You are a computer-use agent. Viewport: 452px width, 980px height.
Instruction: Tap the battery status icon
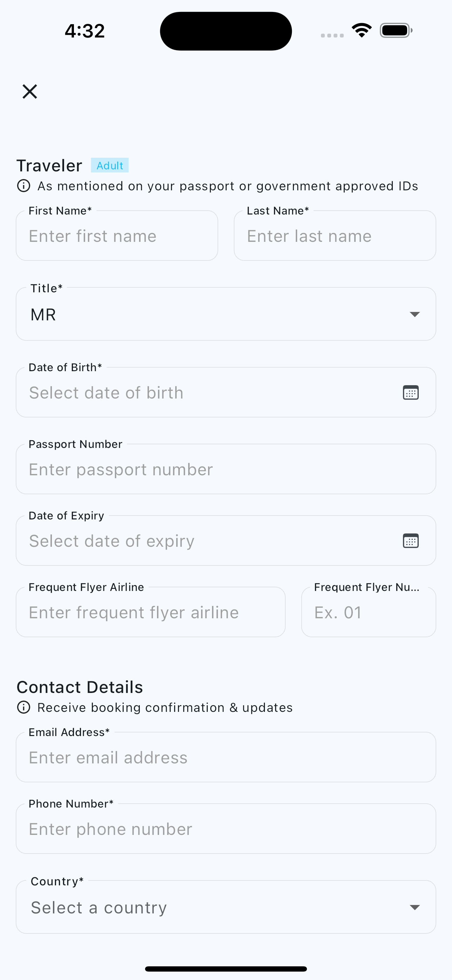click(x=396, y=30)
